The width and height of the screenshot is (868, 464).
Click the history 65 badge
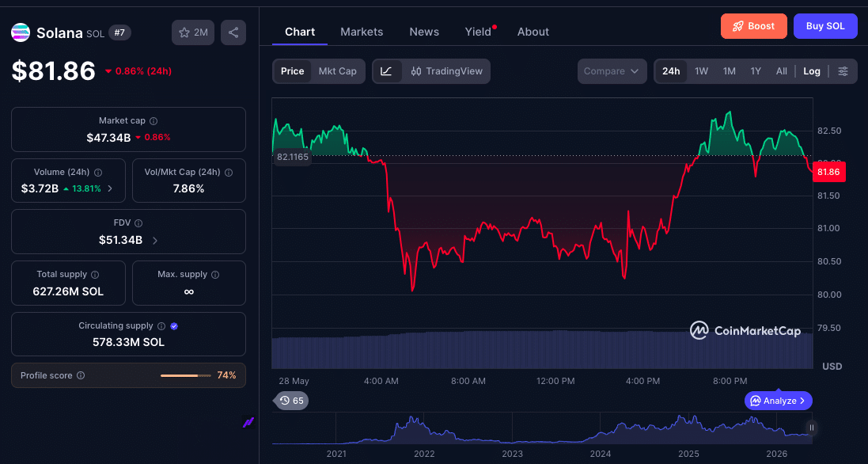[291, 401]
